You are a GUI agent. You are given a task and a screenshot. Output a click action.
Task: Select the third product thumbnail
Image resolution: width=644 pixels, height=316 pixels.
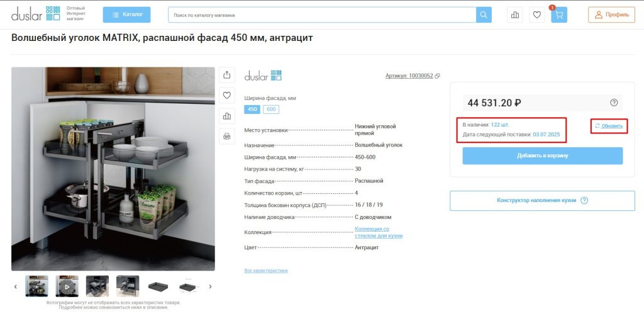[97, 286]
